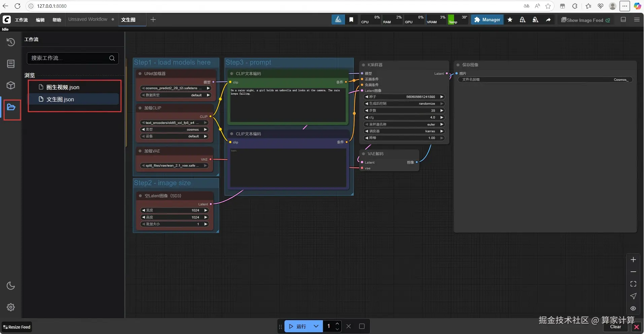The image size is (644, 334).
Task: Click the fit view icon on canvas
Action: [x=633, y=284]
